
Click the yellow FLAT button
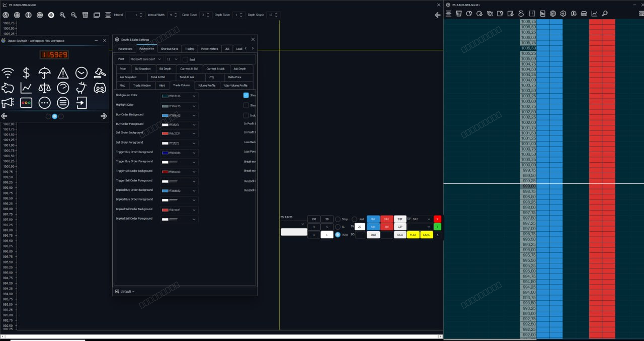[413, 235]
